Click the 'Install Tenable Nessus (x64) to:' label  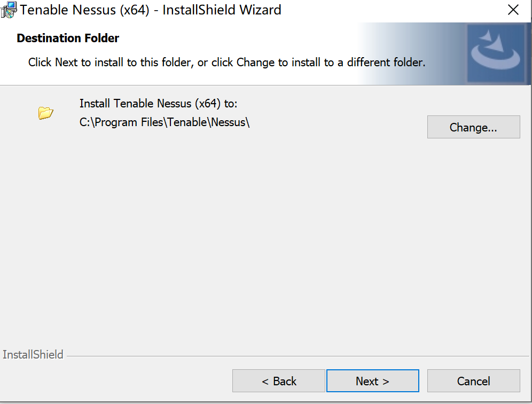click(x=159, y=103)
